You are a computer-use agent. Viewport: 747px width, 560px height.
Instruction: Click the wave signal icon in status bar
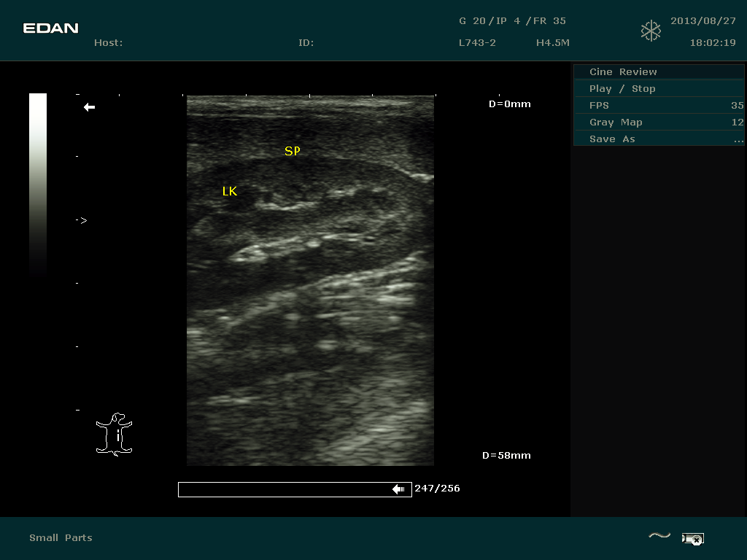click(x=659, y=536)
